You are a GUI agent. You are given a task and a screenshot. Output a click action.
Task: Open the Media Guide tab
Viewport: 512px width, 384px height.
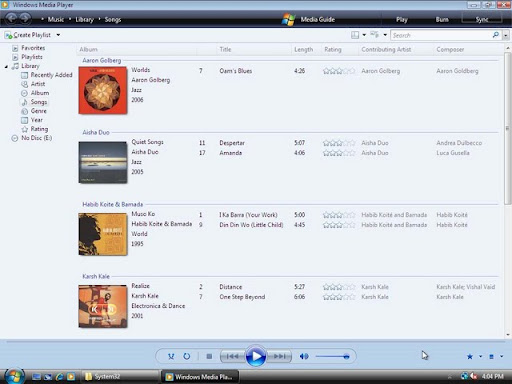coord(318,19)
